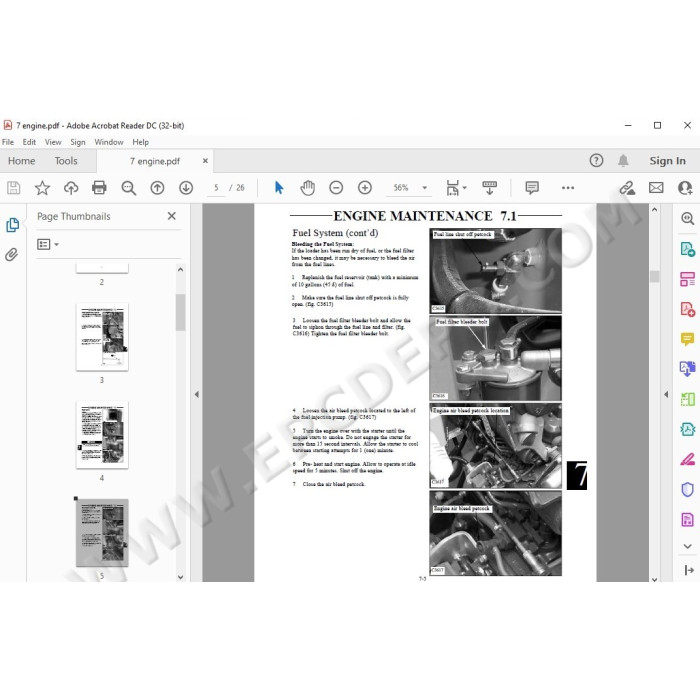Click the page number input field

pos(217,188)
